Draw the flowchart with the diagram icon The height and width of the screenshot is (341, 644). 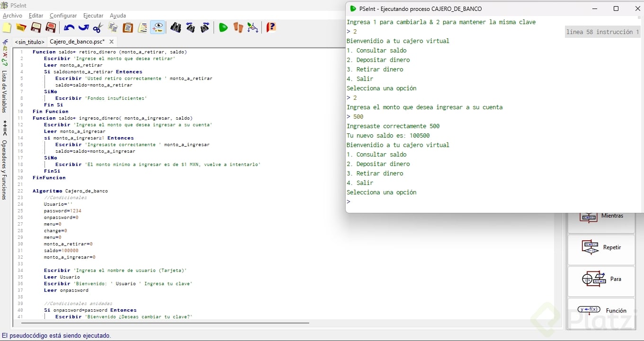(x=253, y=27)
